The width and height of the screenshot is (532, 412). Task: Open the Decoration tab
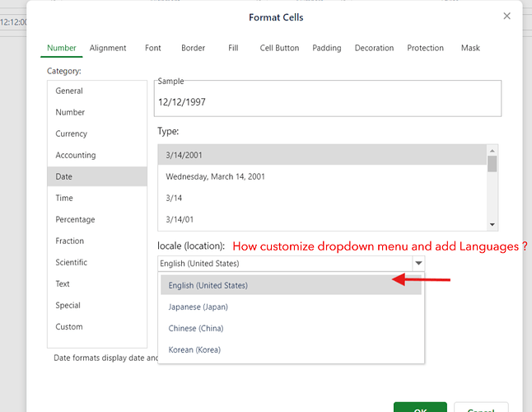click(x=374, y=48)
